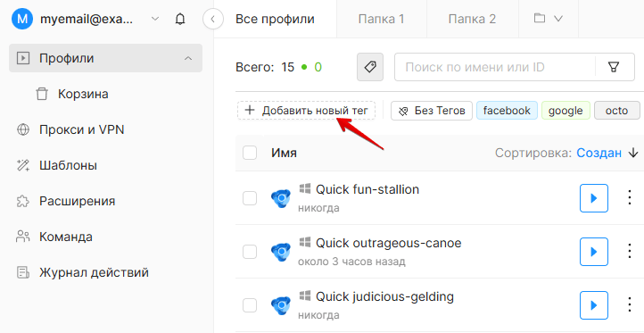Open the notifications bell

(x=180, y=19)
